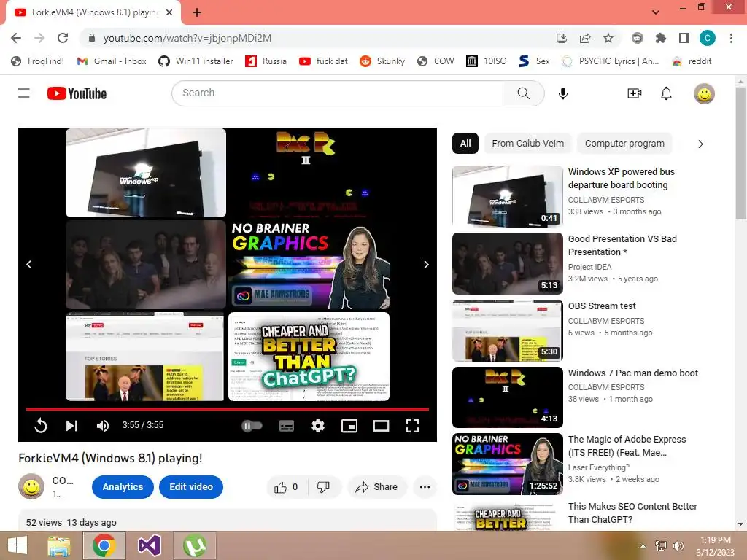The image size is (747, 560).
Task: Click the share page icon in address bar
Action: coord(585,38)
